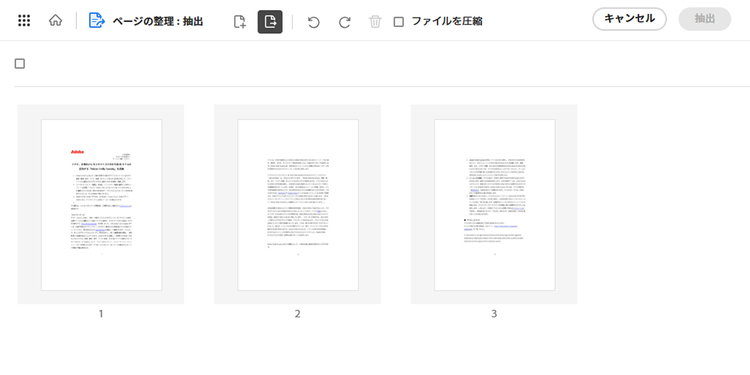
Task: Click the Organize pages tool icon
Action: click(x=97, y=21)
